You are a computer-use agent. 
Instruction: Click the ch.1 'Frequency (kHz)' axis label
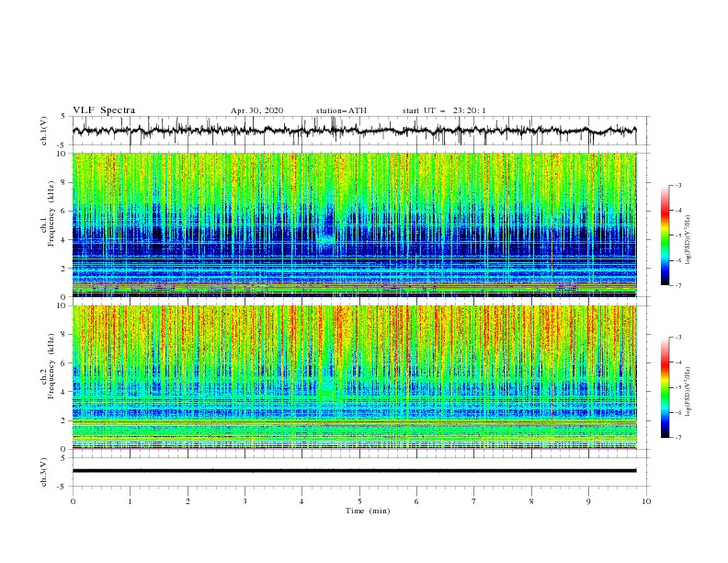[51, 213]
